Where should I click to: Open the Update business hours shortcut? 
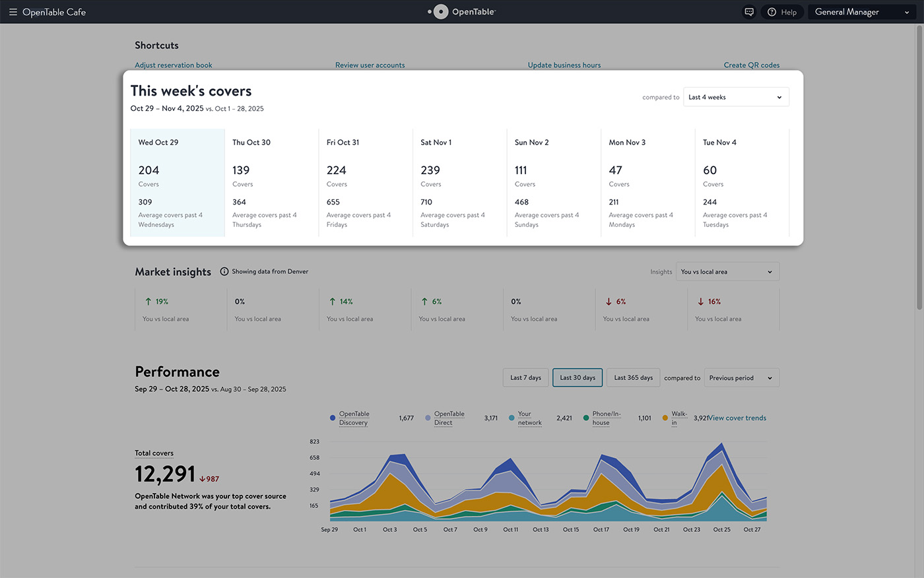coord(564,65)
